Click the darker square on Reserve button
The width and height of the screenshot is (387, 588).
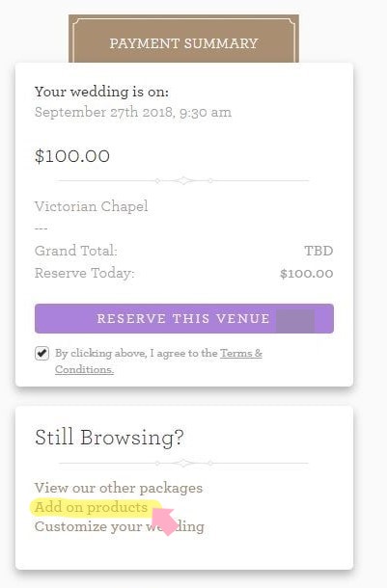pyautogui.click(x=295, y=321)
